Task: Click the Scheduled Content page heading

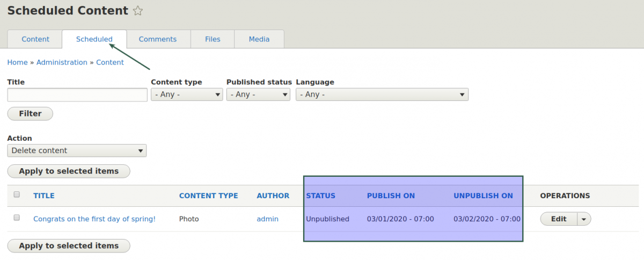Action: (68, 10)
